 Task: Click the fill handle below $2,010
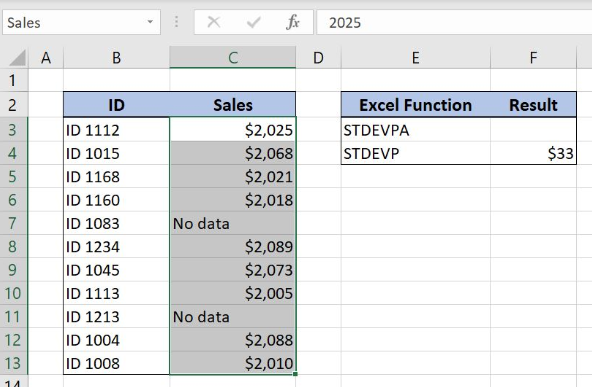[x=295, y=374]
